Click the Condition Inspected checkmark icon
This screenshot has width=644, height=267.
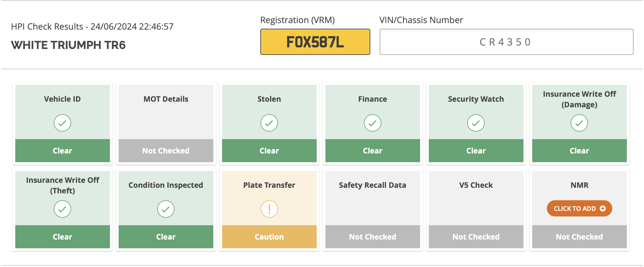tap(166, 209)
